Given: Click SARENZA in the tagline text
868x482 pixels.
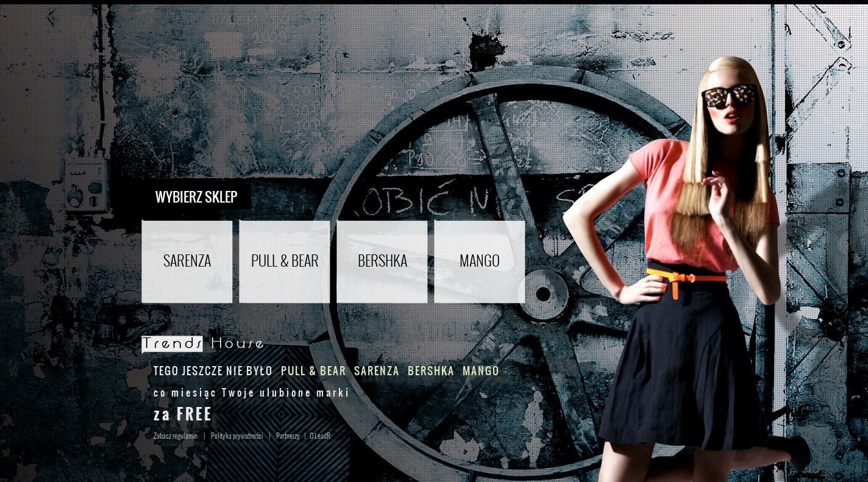Looking at the screenshot, I should click(377, 371).
